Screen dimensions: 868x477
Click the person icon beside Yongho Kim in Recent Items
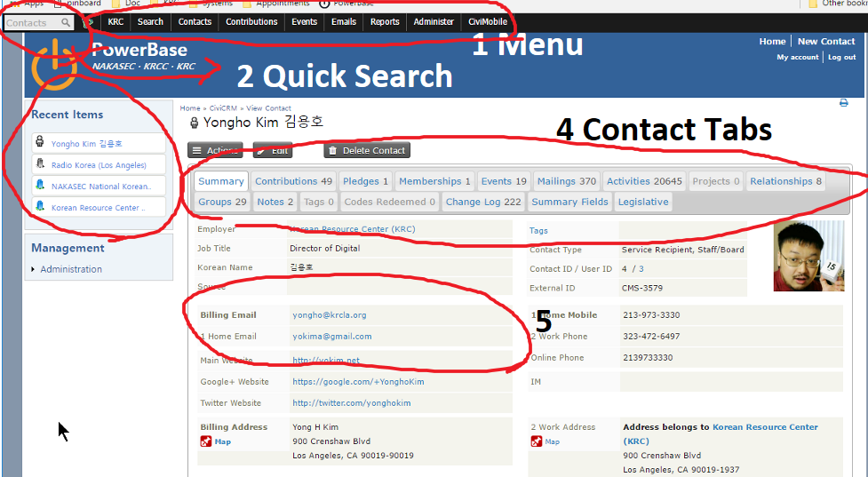click(40, 142)
